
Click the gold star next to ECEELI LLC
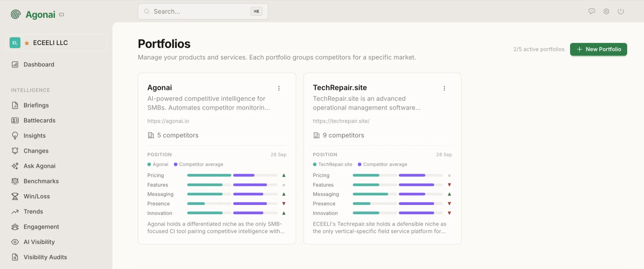pyautogui.click(x=27, y=43)
